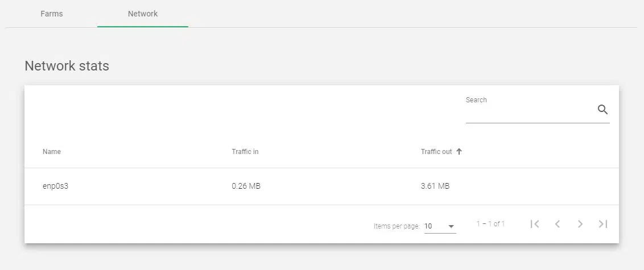The image size is (644, 270).
Task: Focus the Search input field
Action: pos(529,113)
